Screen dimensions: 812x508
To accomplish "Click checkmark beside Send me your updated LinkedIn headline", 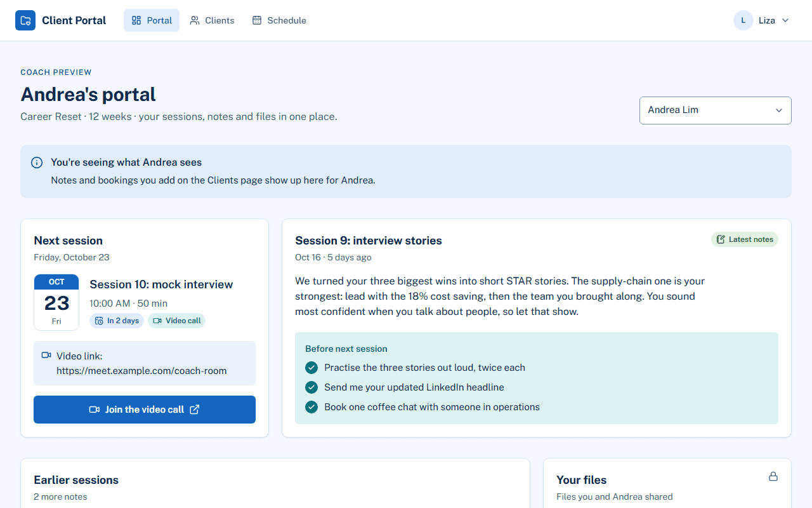I will pyautogui.click(x=311, y=387).
